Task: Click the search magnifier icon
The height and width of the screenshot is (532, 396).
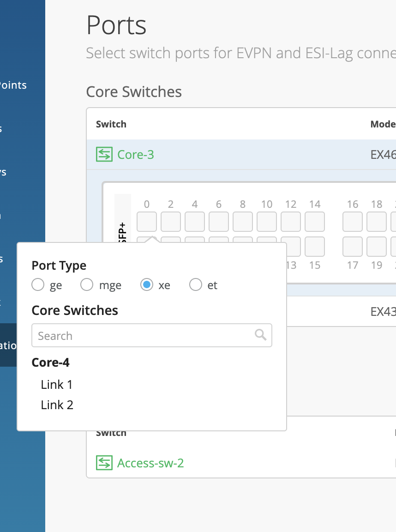Action: click(x=261, y=335)
